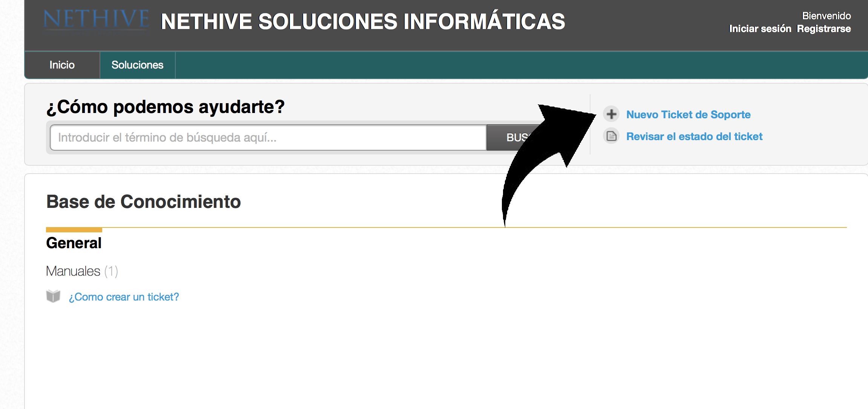Click the plus icon for new ticket
Image resolution: width=868 pixels, height=409 pixels.
click(611, 114)
